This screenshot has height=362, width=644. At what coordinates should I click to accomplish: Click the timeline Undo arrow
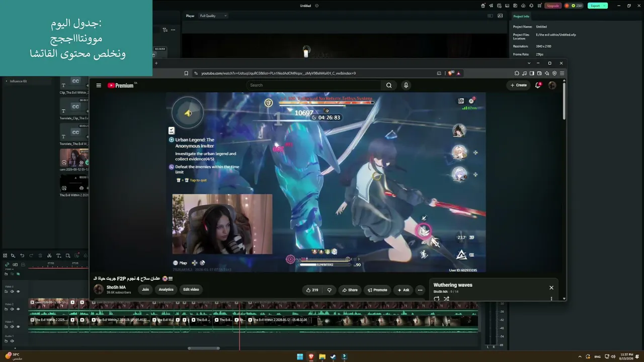pos(22,255)
